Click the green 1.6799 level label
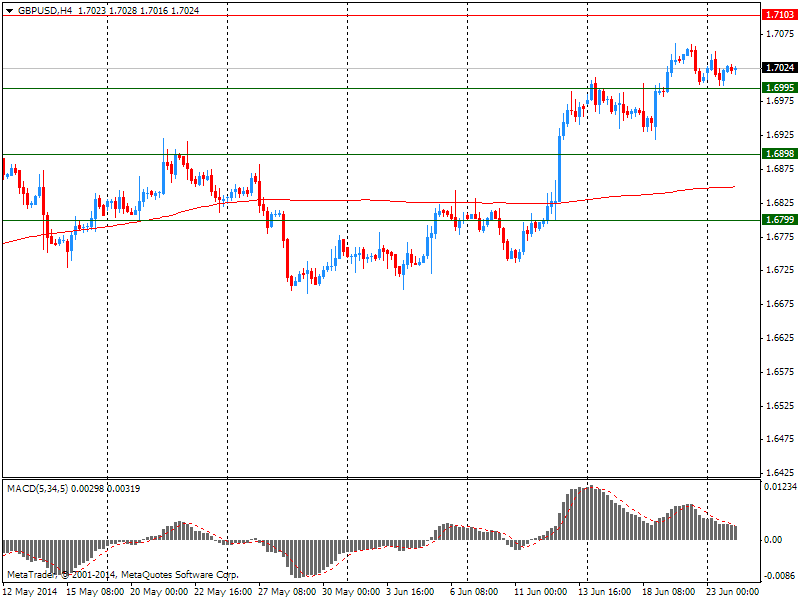The width and height of the screenshot is (800, 600). 780,220
